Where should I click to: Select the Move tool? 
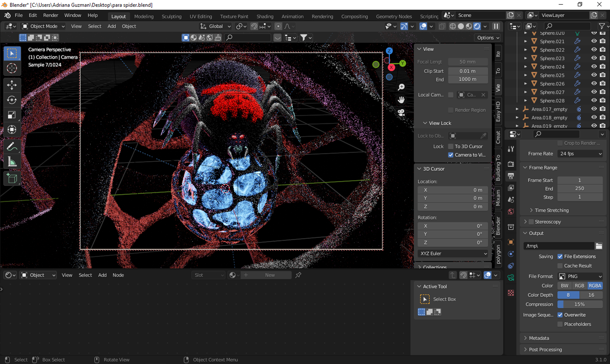coord(12,85)
